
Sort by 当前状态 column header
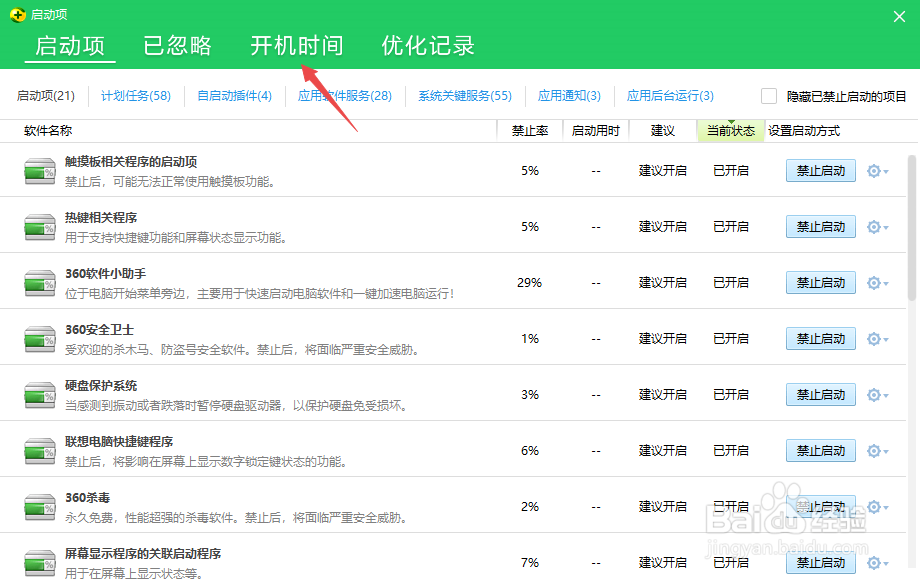click(730, 131)
